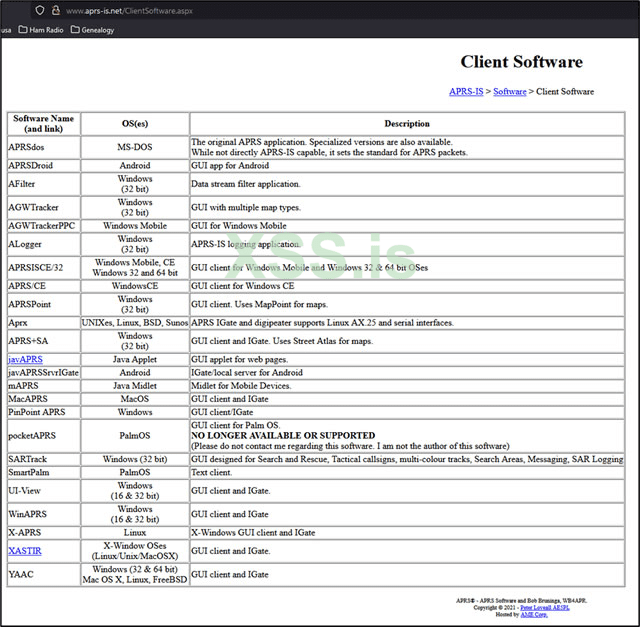Click the UI-View software name cell
Screen dimensions: 640x627
[25, 491]
